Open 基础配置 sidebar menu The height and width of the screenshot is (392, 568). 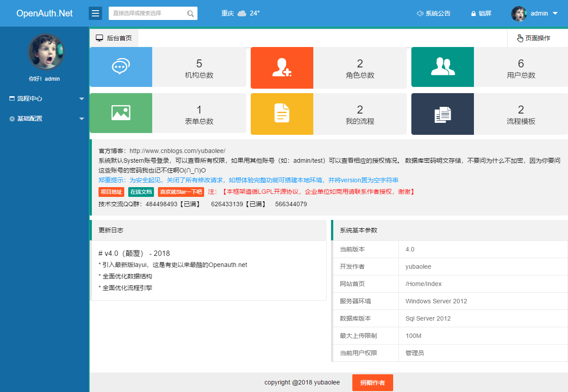[44, 119]
